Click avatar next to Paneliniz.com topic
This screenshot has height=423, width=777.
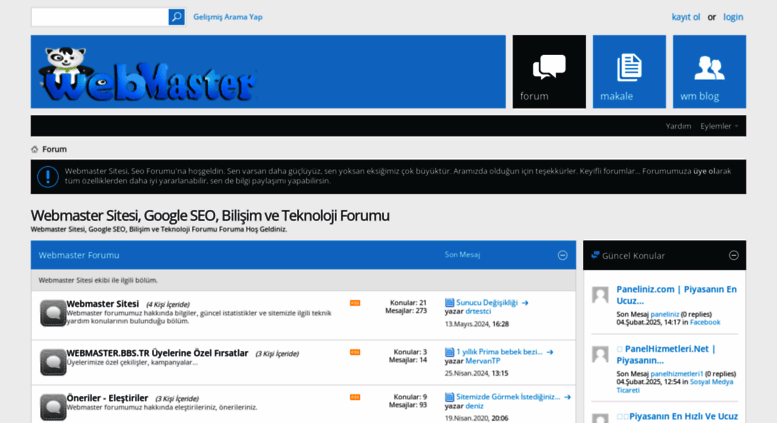tap(600, 295)
